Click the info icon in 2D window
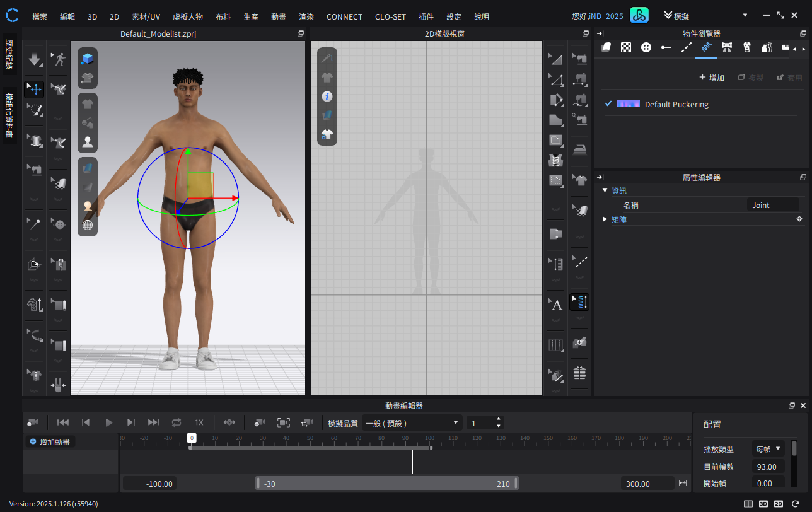 [x=327, y=96]
